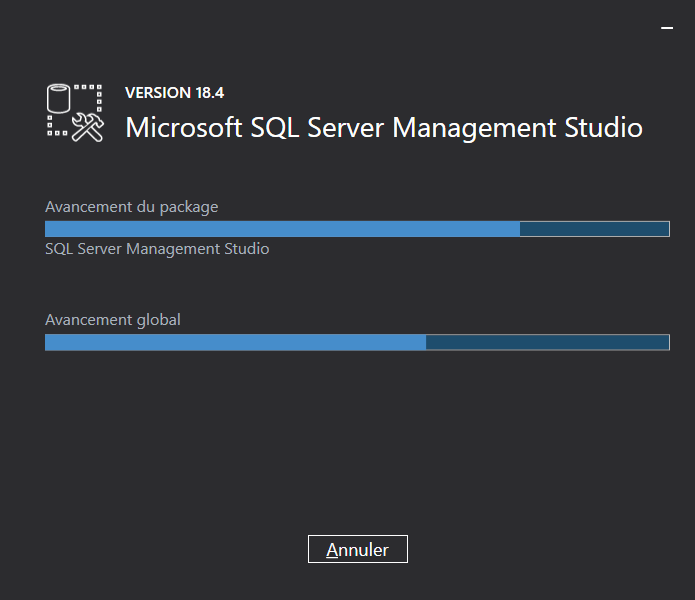Click the Annuler button
This screenshot has width=695, height=600.
[358, 549]
